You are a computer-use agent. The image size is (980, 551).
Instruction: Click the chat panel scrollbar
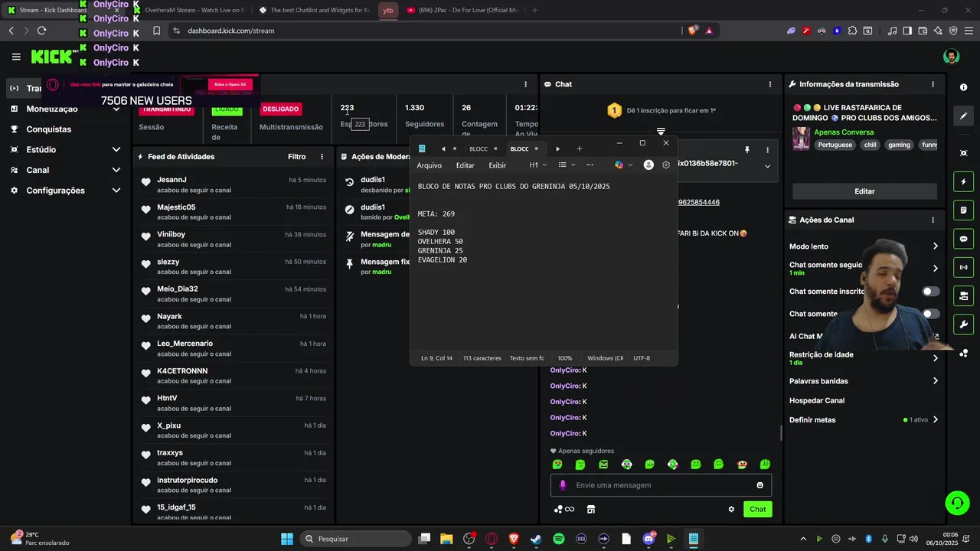click(781, 432)
